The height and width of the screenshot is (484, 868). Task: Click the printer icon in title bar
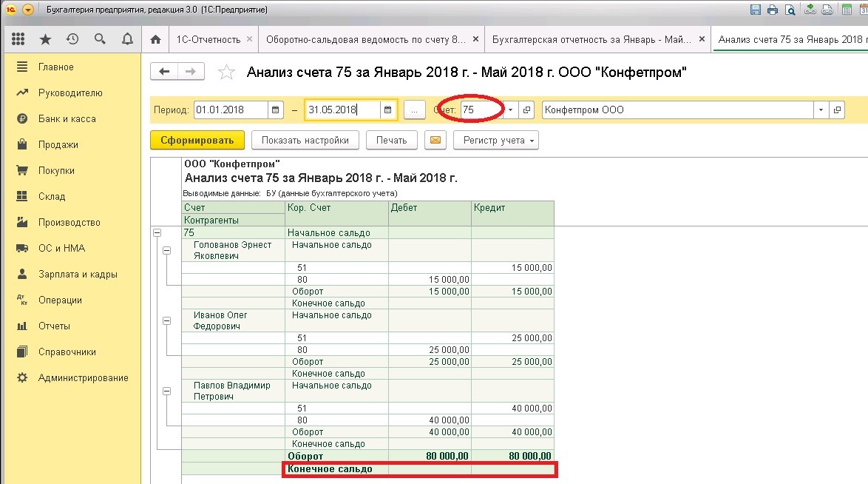(x=772, y=10)
